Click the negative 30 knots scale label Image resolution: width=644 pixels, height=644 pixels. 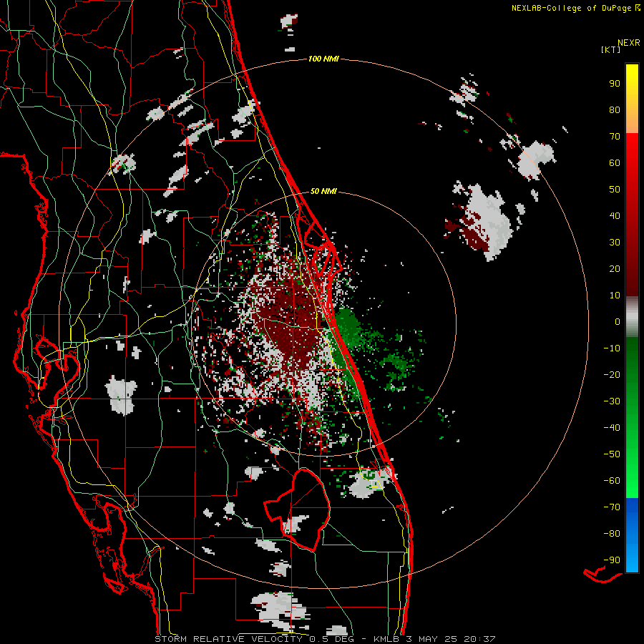[612, 401]
